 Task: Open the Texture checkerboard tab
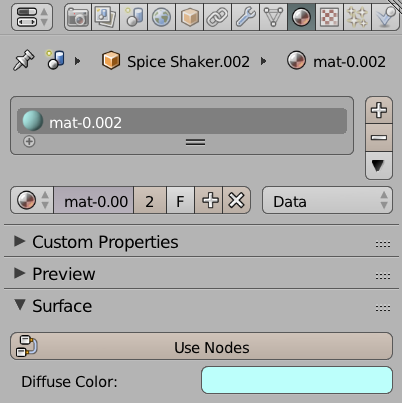tap(329, 17)
